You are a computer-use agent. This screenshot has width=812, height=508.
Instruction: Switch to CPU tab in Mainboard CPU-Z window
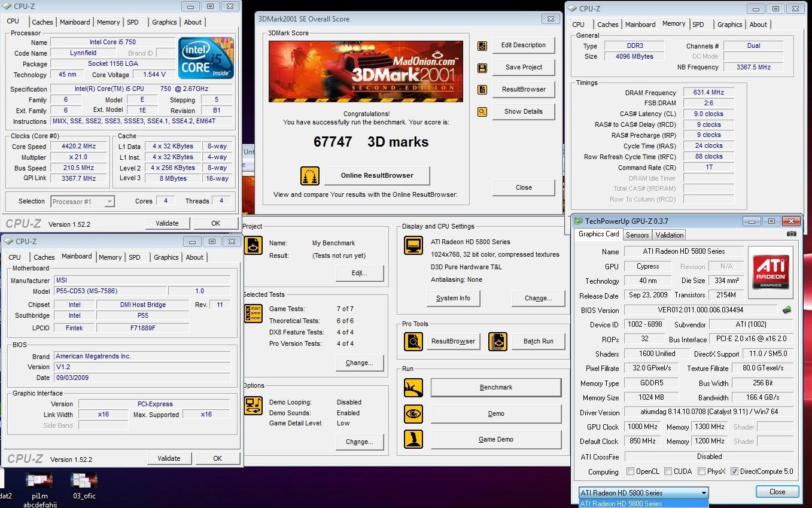click(15, 257)
